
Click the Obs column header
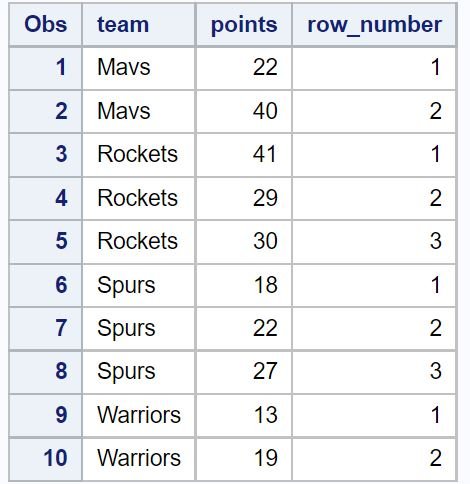45,25
